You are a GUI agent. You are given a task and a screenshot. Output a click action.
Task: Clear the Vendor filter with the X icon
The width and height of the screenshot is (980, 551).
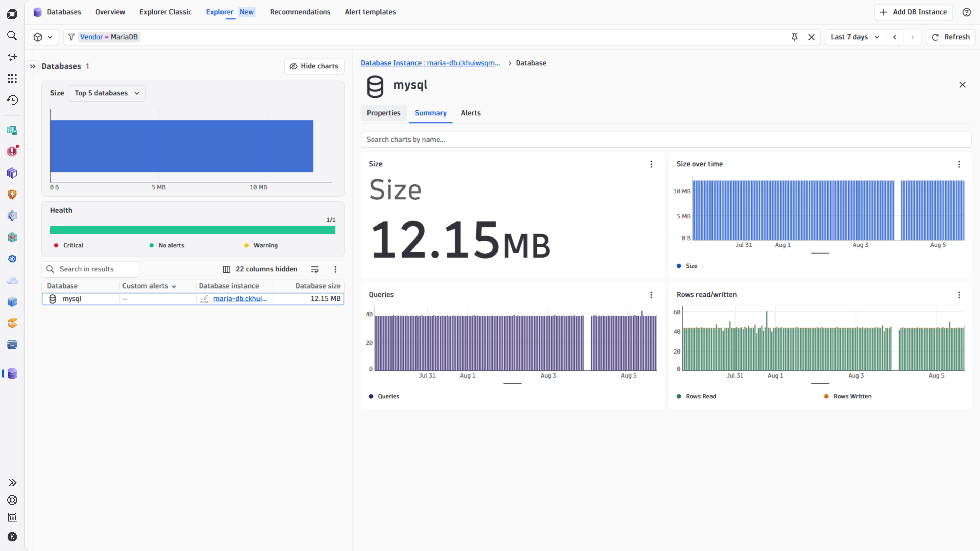click(x=812, y=37)
